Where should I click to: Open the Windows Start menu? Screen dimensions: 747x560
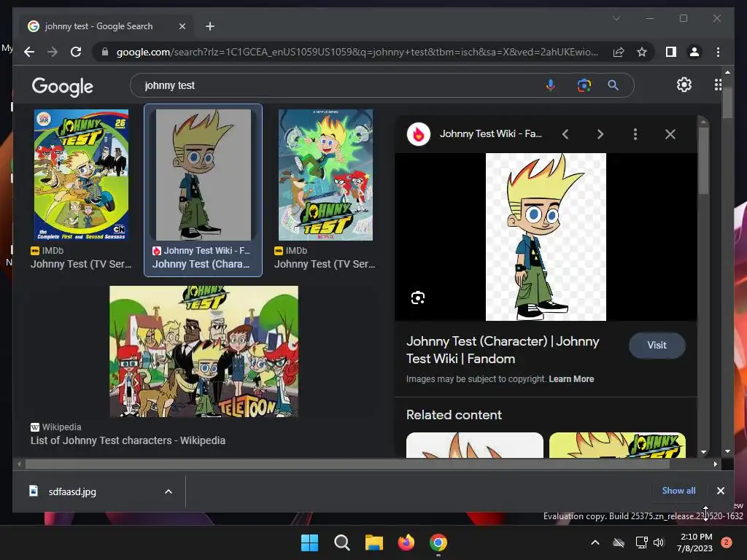click(x=309, y=542)
